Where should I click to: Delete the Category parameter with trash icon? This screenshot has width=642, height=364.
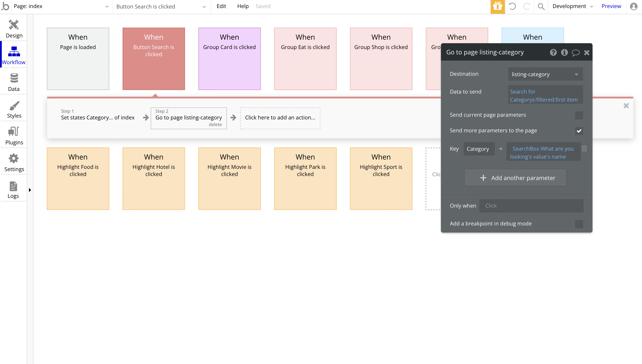click(x=584, y=149)
